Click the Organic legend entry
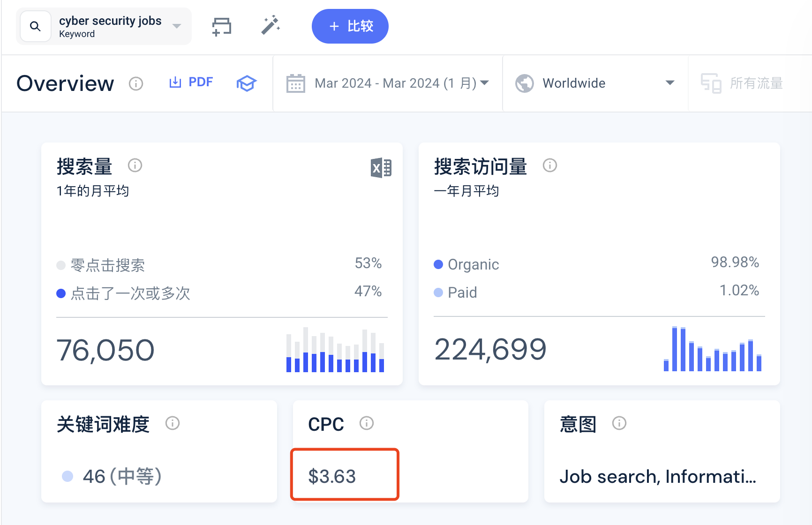Image resolution: width=812 pixels, height=525 pixels. pos(466,264)
